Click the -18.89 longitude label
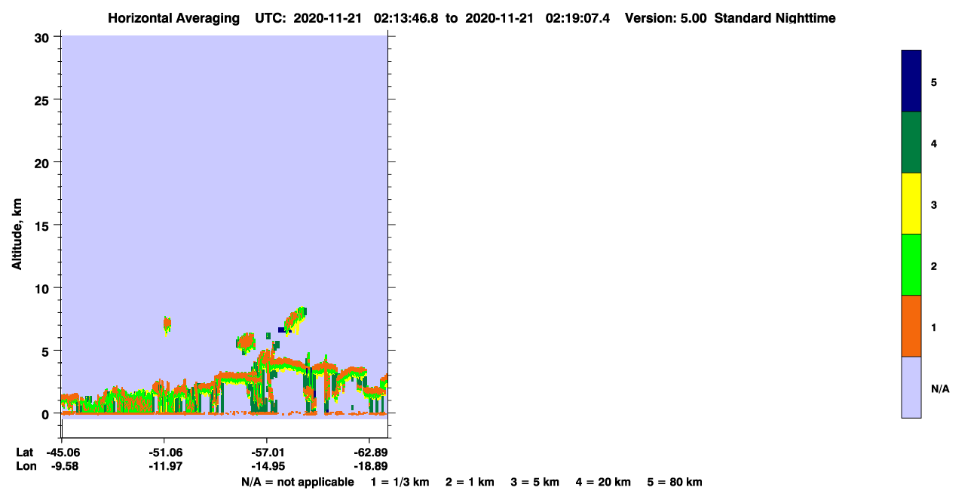 369,466
